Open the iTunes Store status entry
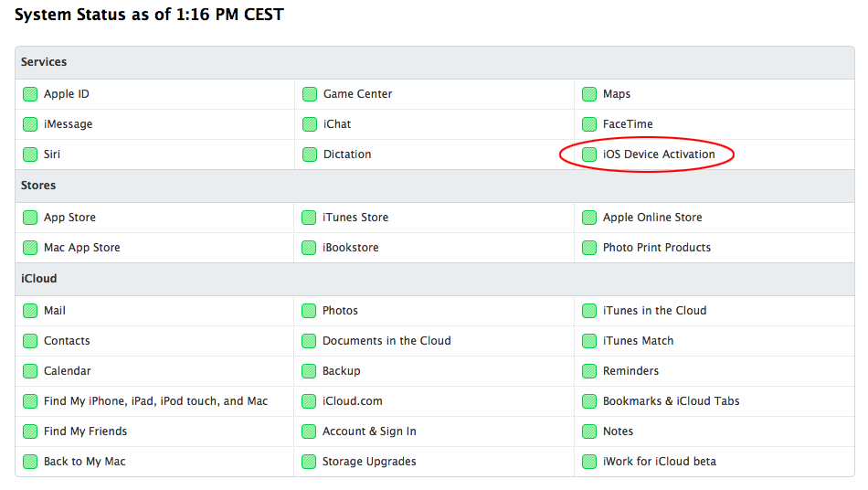 tap(355, 218)
